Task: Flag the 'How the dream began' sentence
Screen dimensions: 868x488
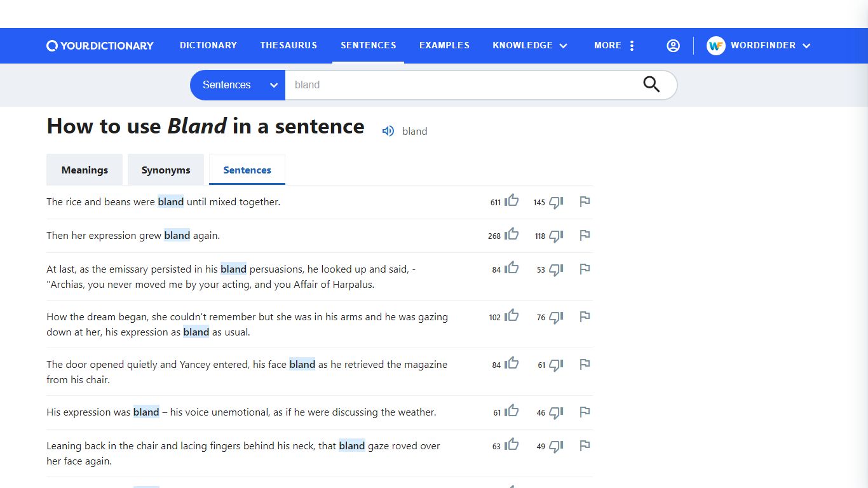Action: pos(585,317)
